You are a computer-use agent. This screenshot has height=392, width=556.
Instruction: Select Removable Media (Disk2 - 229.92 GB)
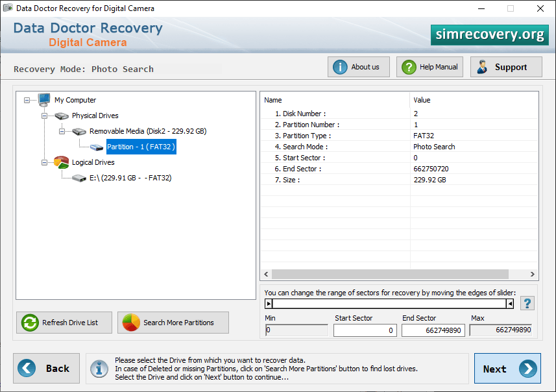coord(148,131)
